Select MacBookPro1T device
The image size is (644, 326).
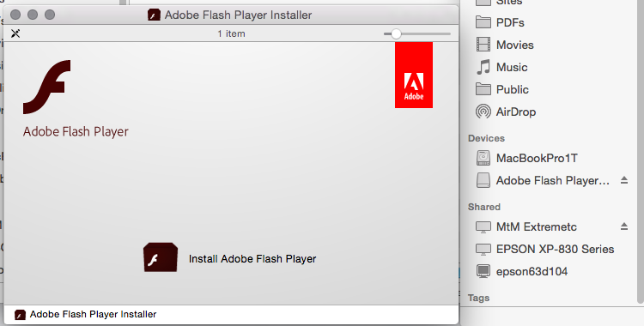coord(527,158)
